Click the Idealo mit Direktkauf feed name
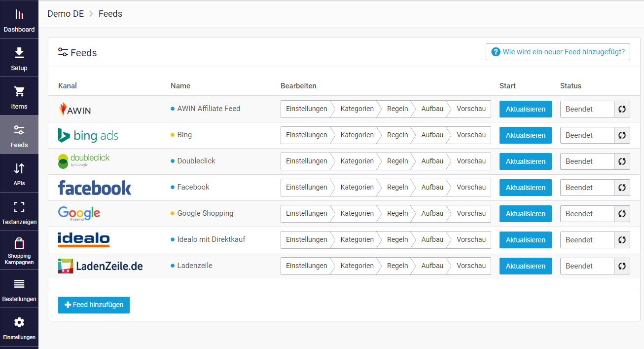This screenshot has height=349, width=644. (211, 239)
